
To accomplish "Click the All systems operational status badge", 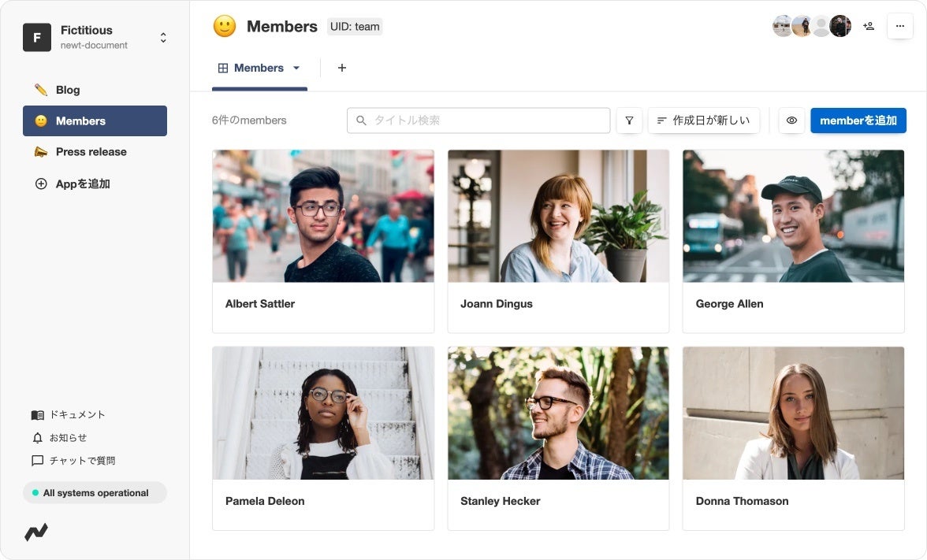I will pos(95,493).
